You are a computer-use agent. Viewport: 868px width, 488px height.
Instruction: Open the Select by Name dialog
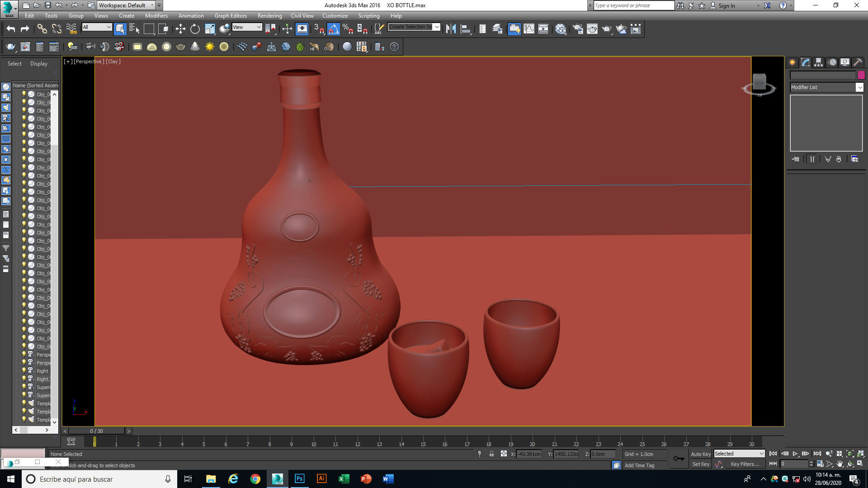coord(134,29)
